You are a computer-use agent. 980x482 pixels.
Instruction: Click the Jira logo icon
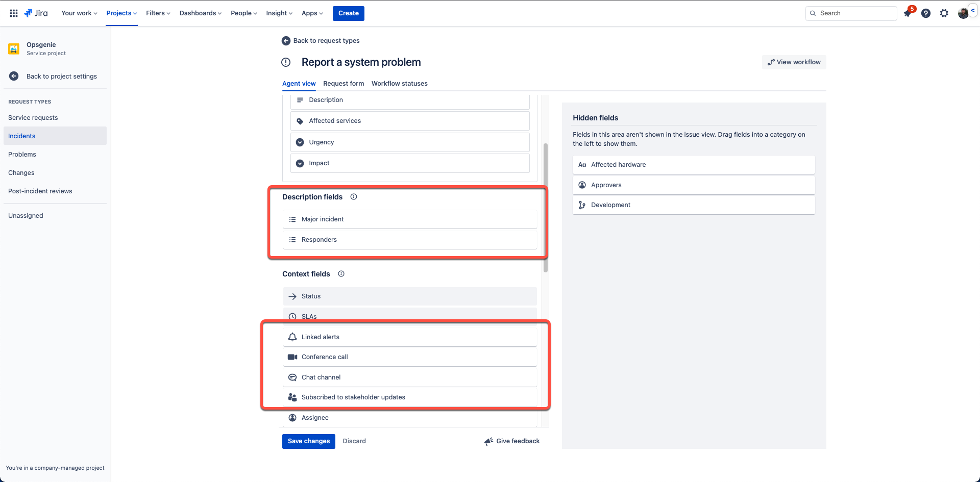[29, 13]
